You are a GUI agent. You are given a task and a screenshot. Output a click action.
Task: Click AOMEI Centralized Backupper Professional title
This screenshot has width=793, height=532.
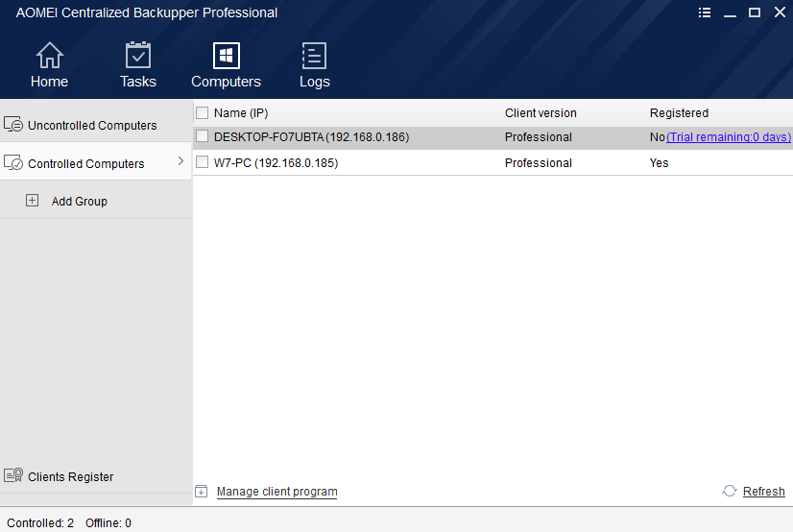click(x=147, y=12)
